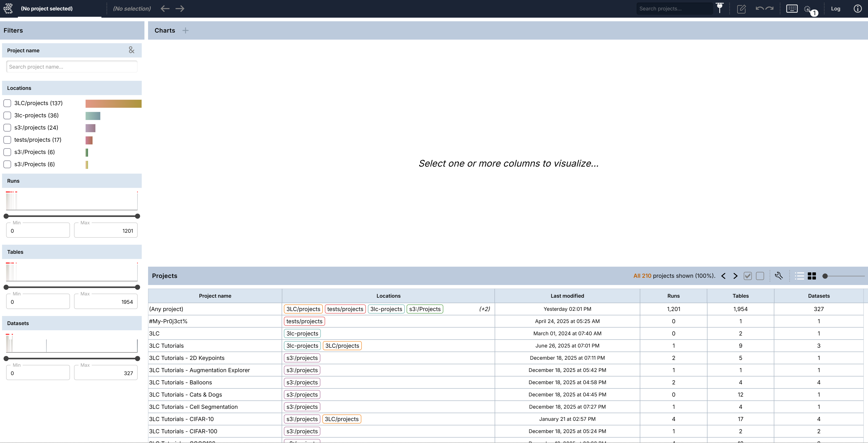The width and height of the screenshot is (868, 443).
Task: Go to previous project with left chevron
Action: pos(723,276)
